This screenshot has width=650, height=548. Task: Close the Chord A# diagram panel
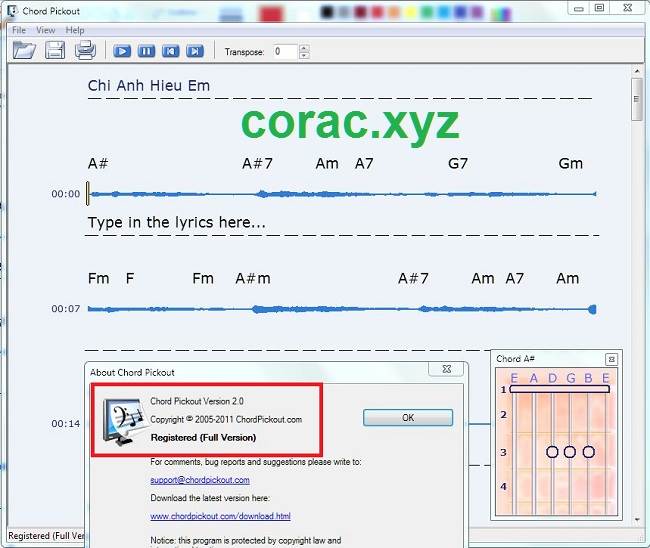click(611, 359)
